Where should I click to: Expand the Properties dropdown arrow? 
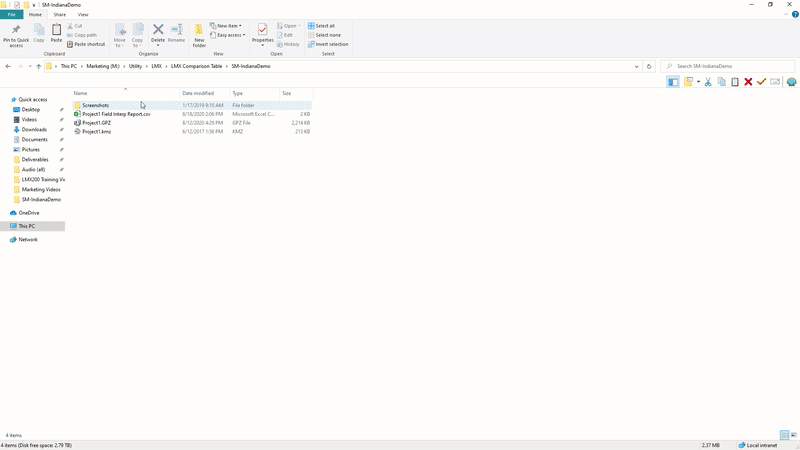(263, 45)
